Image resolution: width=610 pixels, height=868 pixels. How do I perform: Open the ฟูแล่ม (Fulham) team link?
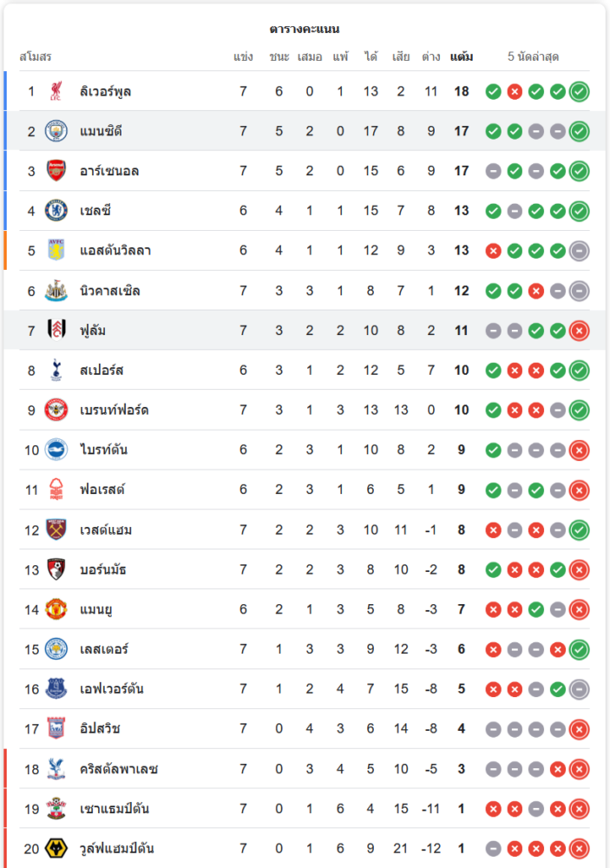pos(93,331)
